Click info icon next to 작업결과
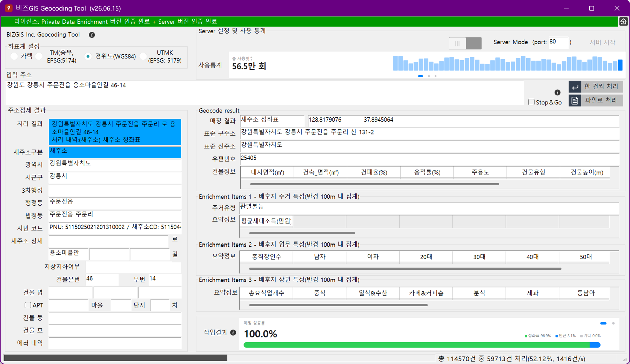Screen dimensions: 630x364 tap(233, 332)
